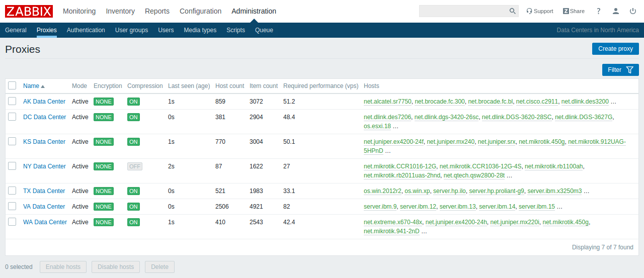Open the WA Data Center proxy
Image resolution: width=644 pixels, height=278 pixels.
(x=45, y=222)
